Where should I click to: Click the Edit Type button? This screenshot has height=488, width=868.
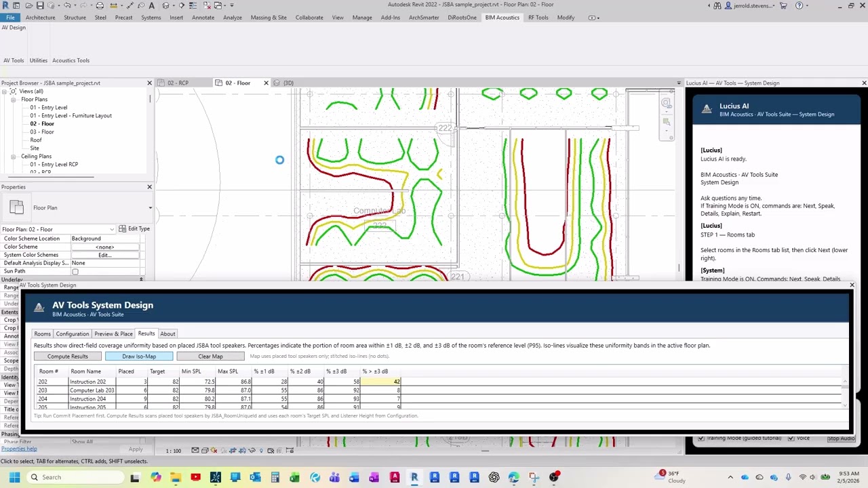134,229
